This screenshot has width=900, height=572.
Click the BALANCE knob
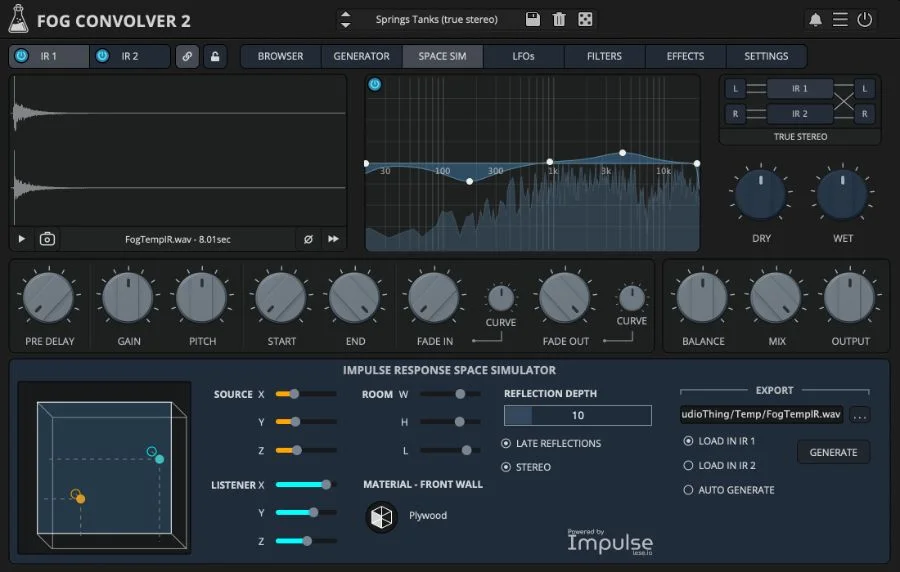pos(703,298)
